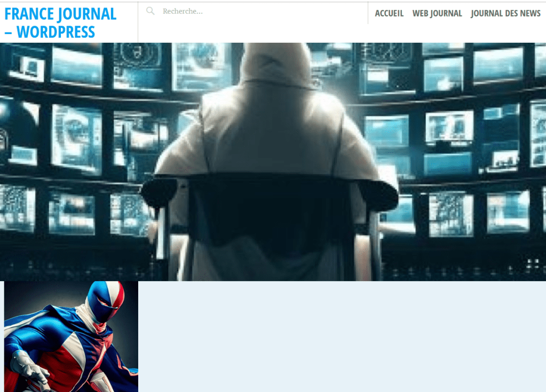This screenshot has height=392, width=546.
Task: Open the Journal des News menu item
Action: click(505, 13)
